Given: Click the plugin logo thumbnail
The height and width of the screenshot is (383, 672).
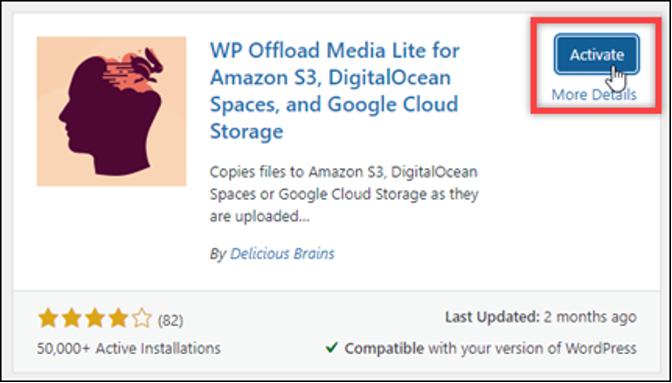Looking at the screenshot, I should (111, 111).
